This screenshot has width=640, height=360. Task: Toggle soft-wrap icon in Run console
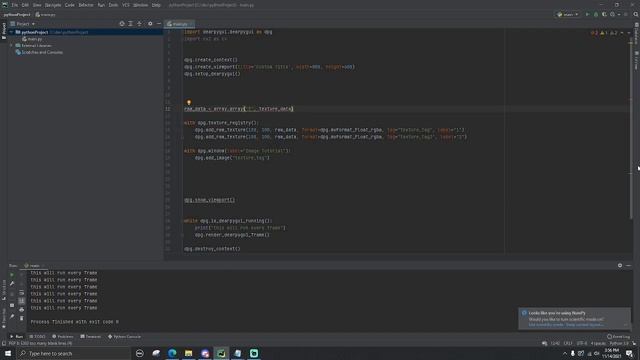pos(22,292)
